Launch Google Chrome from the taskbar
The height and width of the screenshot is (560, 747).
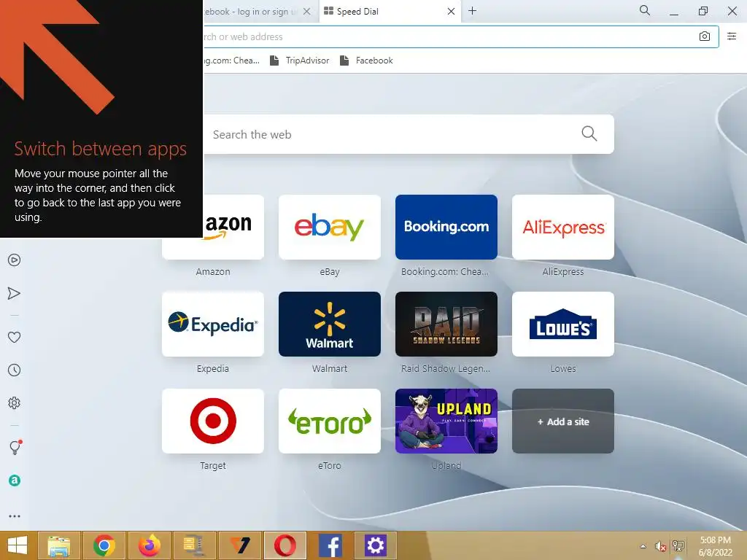[104, 545]
